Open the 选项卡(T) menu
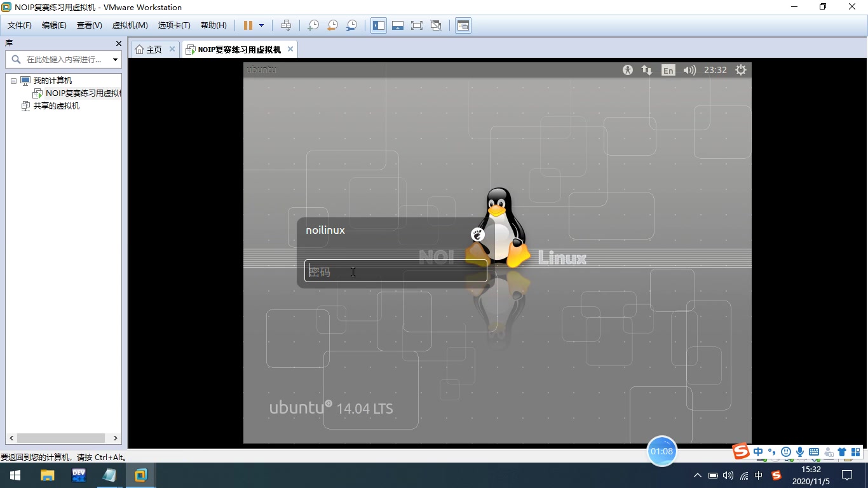Image resolution: width=868 pixels, height=488 pixels. point(174,25)
